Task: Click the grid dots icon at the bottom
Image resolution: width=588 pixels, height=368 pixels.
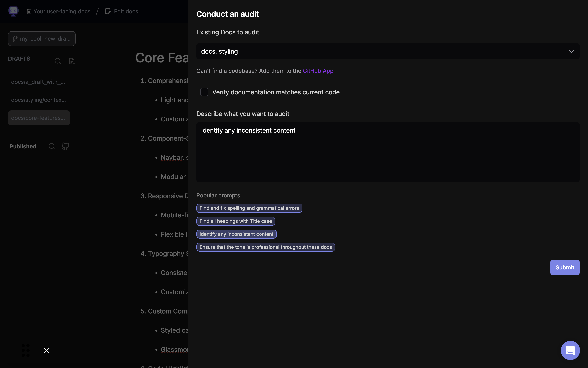Action: pos(26,350)
